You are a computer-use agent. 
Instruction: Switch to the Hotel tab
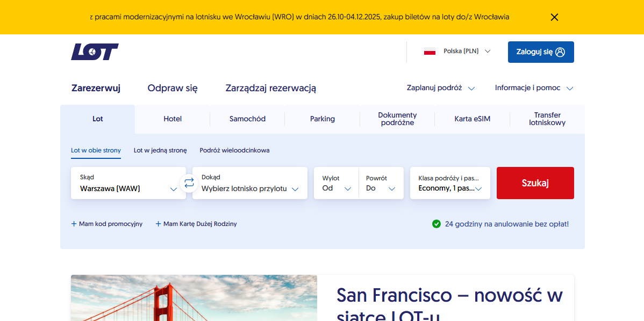click(173, 119)
